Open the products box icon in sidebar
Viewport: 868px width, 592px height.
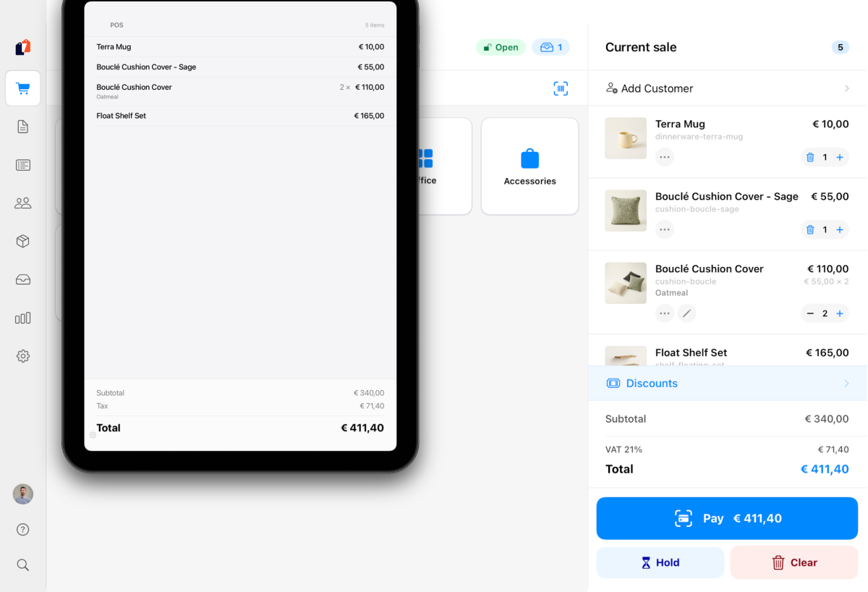[23, 242]
